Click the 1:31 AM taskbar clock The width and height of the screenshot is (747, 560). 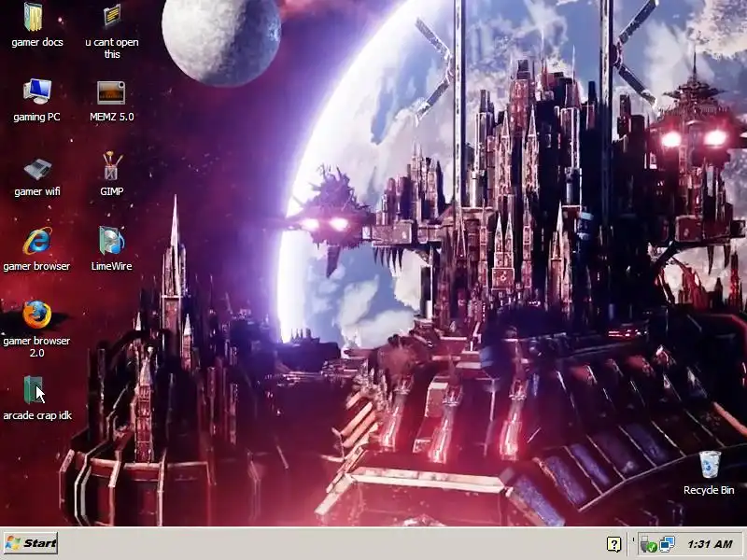tap(710, 544)
